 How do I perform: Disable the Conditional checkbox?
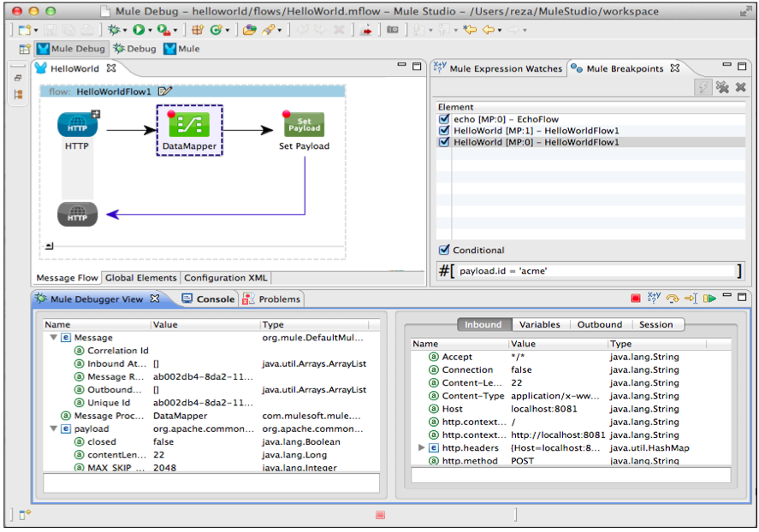[444, 250]
